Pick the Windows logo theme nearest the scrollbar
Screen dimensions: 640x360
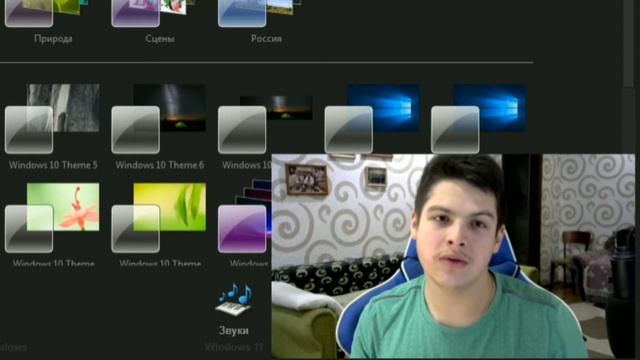coord(479,118)
